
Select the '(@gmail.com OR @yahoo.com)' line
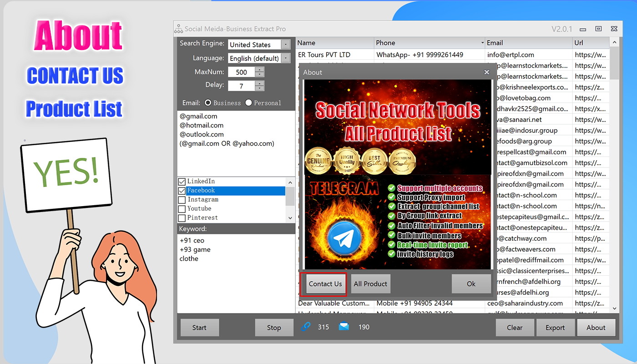click(227, 143)
